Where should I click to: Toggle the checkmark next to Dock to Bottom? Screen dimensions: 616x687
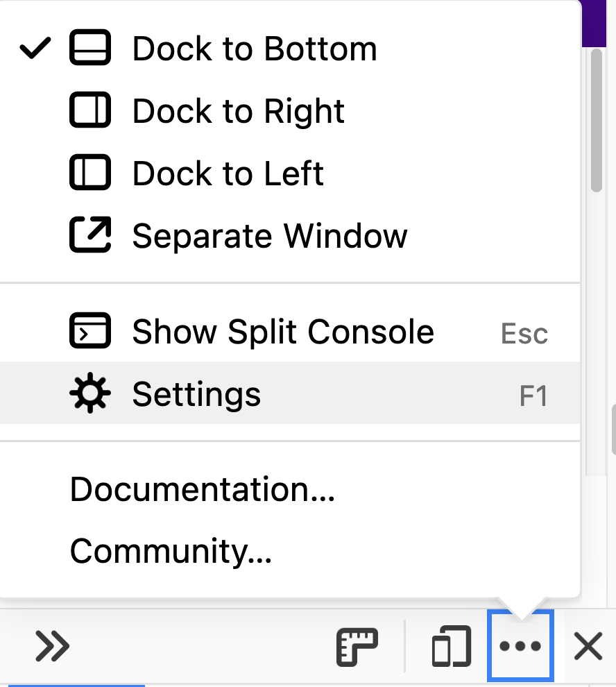[35, 48]
